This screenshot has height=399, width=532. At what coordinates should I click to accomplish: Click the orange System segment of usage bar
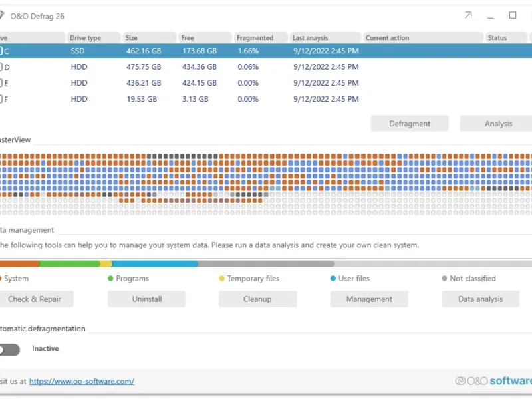20,263
